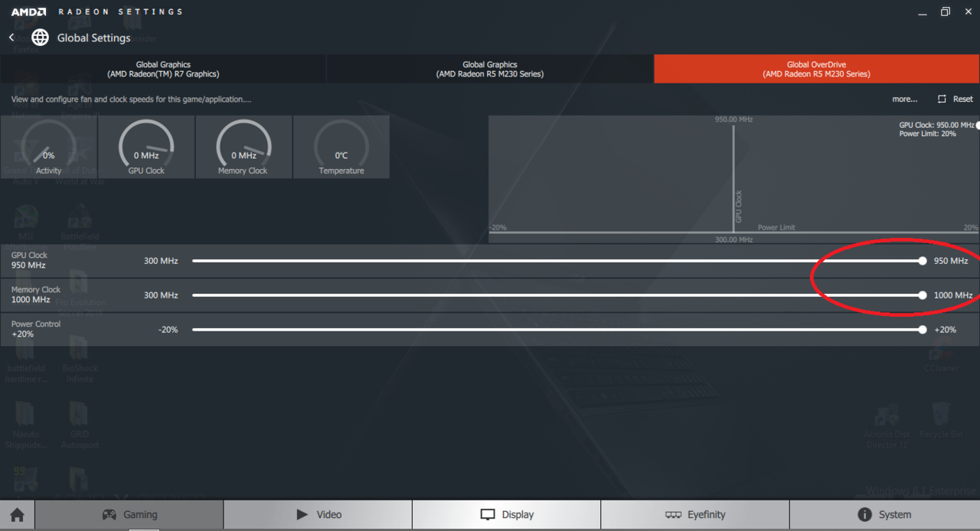This screenshot has width=980, height=531.
Task: Open the System section
Action: 884,515
